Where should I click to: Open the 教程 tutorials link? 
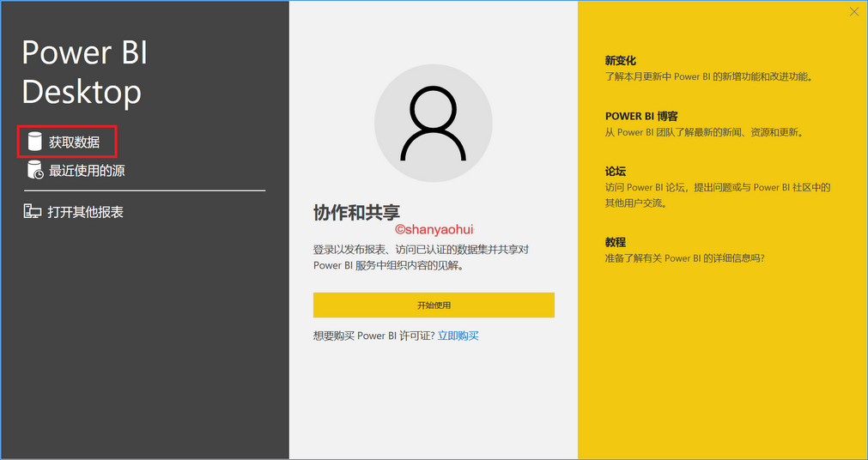616,242
